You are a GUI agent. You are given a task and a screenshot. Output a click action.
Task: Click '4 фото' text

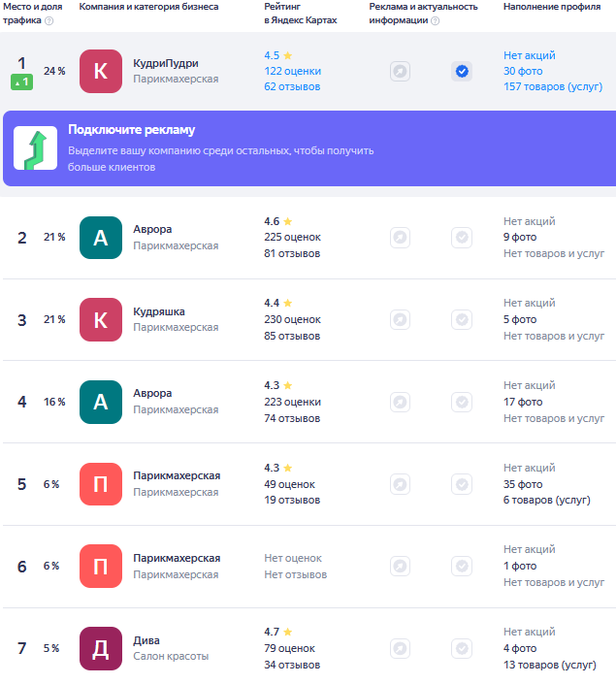pyautogui.click(x=520, y=649)
